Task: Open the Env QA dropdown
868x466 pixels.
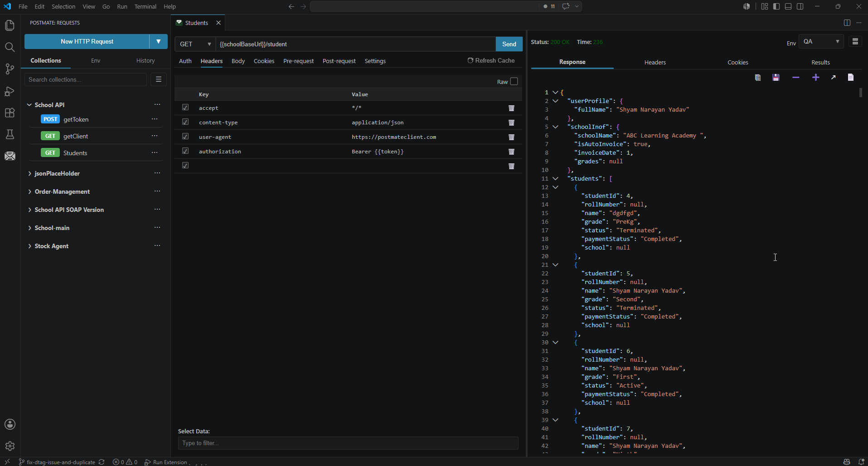Action: pyautogui.click(x=821, y=42)
